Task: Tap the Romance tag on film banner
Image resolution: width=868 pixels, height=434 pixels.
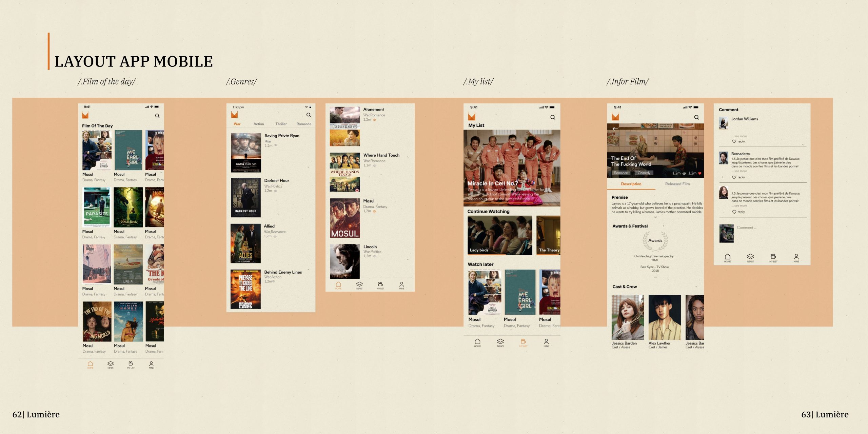Action: coord(621,173)
